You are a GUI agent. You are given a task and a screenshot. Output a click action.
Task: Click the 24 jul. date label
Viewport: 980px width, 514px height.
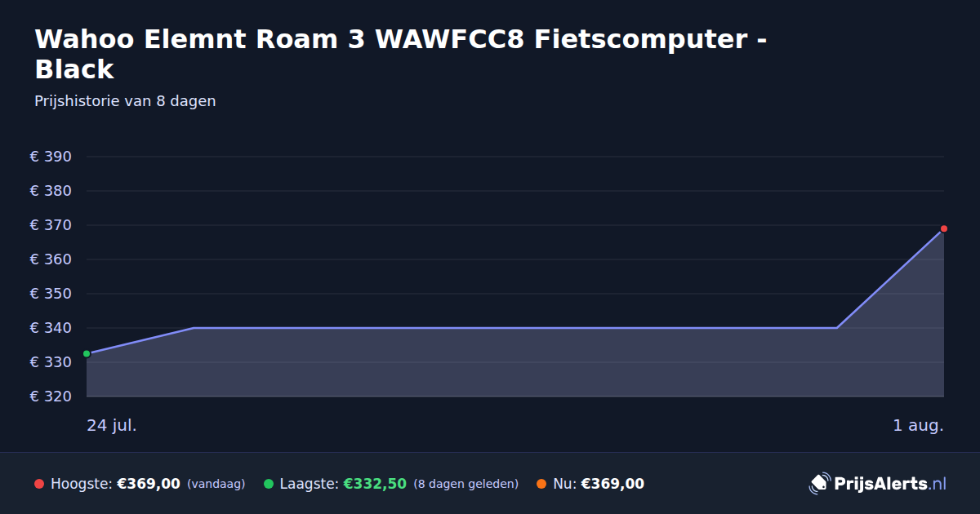coord(112,425)
